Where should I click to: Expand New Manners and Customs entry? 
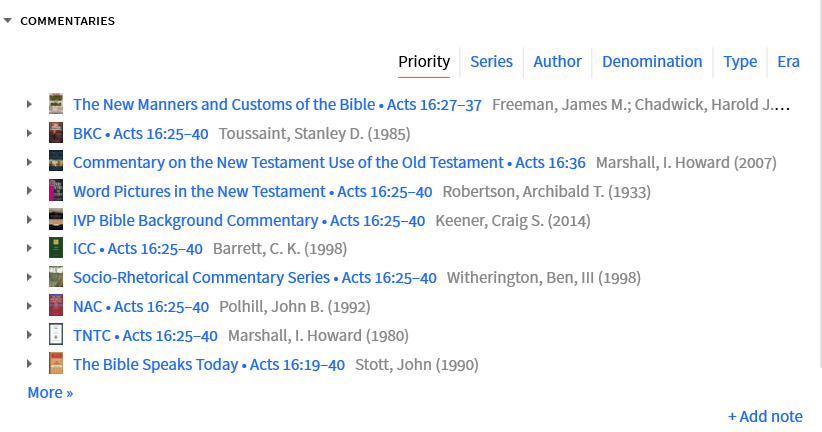(x=30, y=104)
